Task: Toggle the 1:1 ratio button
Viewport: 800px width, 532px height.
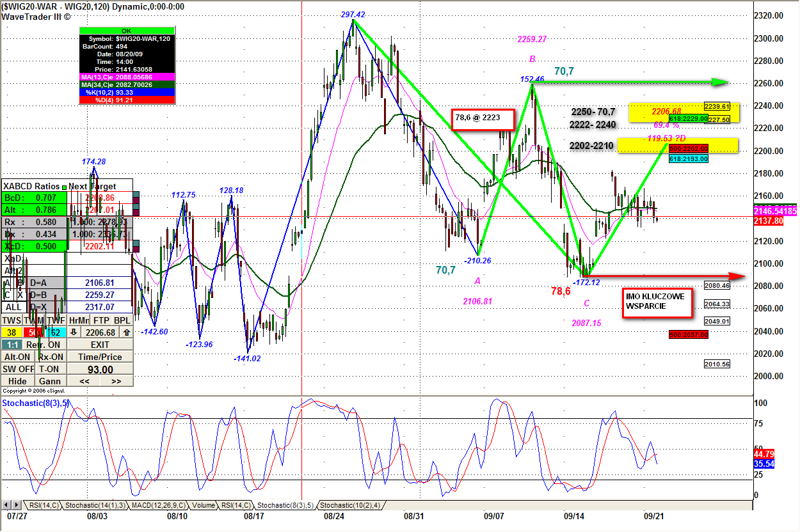Action: (12, 345)
